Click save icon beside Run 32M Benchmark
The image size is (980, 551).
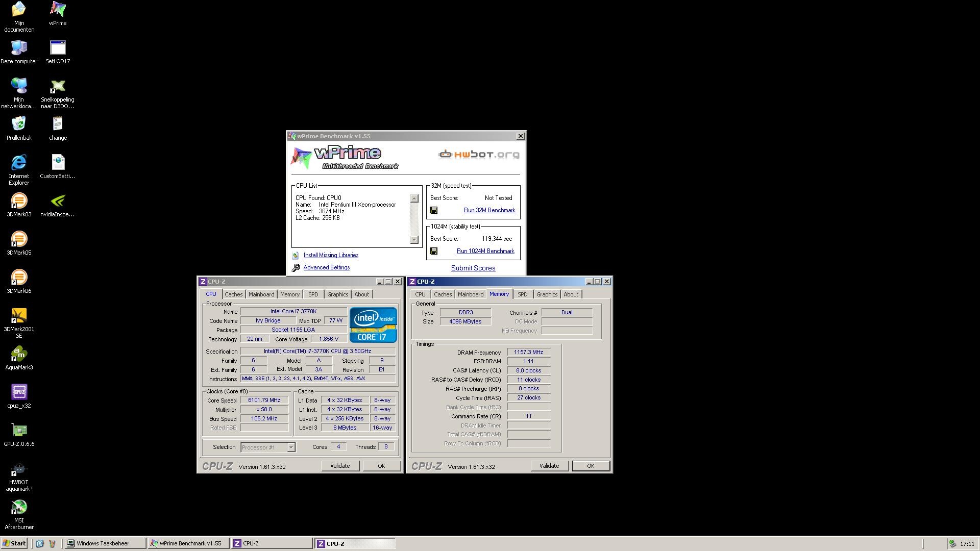pos(434,210)
